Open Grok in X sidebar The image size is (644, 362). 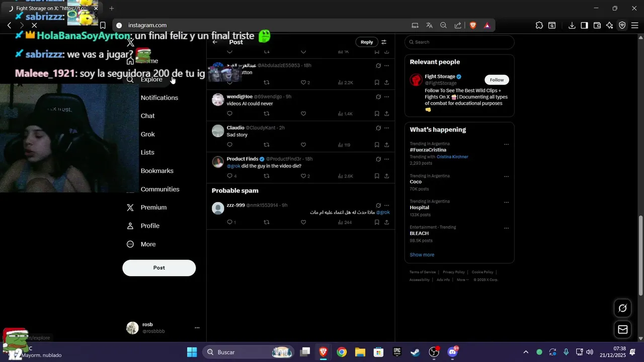pos(147,134)
